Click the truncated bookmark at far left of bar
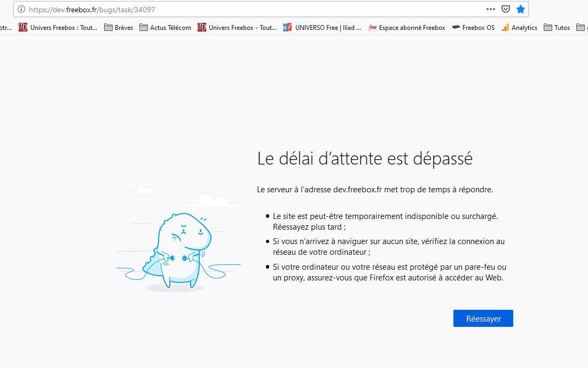Image resolution: width=588 pixels, height=368 pixels. (x=5, y=27)
